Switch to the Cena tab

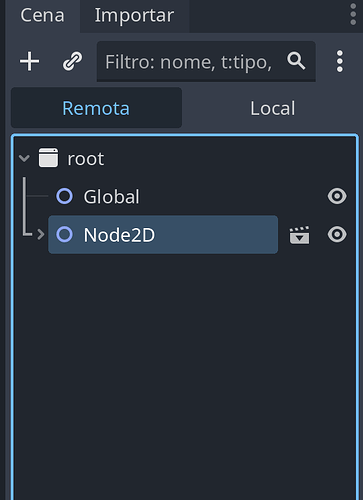42,16
